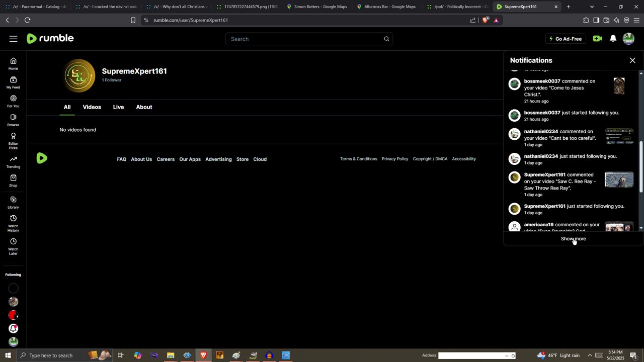The height and width of the screenshot is (362, 644).
Task: Open Trending in sidebar
Action: [x=13, y=162]
